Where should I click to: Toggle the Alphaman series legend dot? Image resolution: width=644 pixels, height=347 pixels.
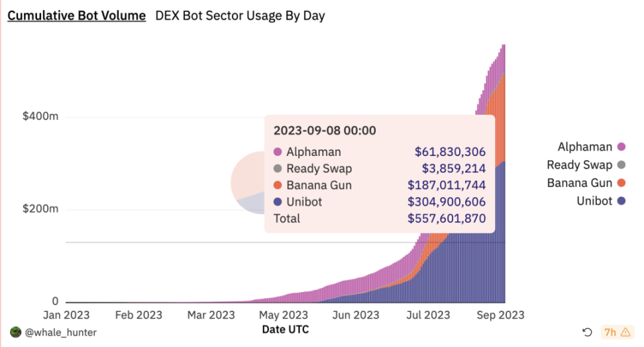[621, 147]
